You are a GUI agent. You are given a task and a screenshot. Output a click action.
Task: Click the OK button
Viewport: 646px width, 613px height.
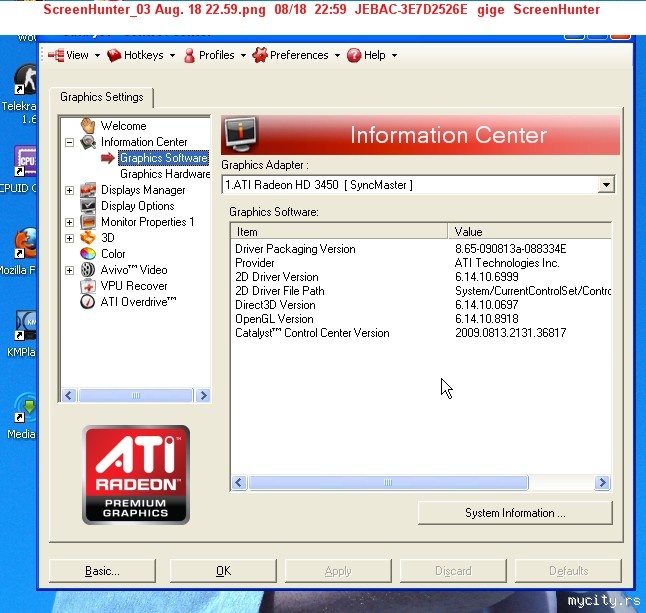[x=223, y=571]
